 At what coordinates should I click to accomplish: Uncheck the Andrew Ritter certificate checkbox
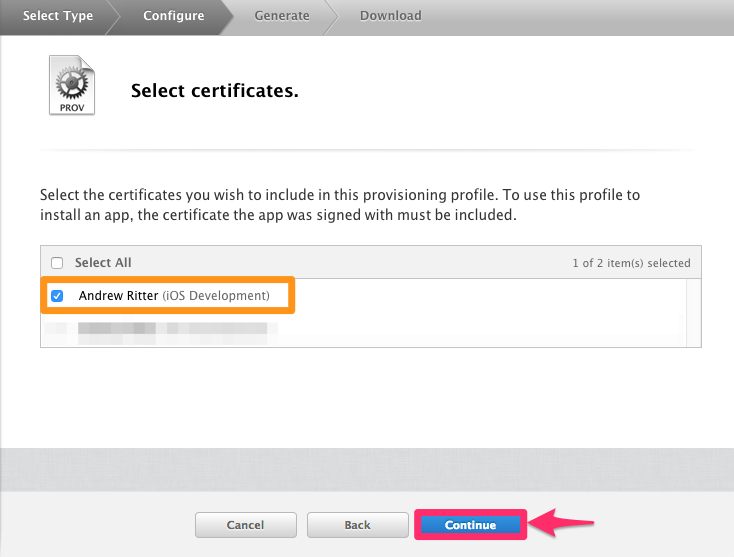(57, 296)
